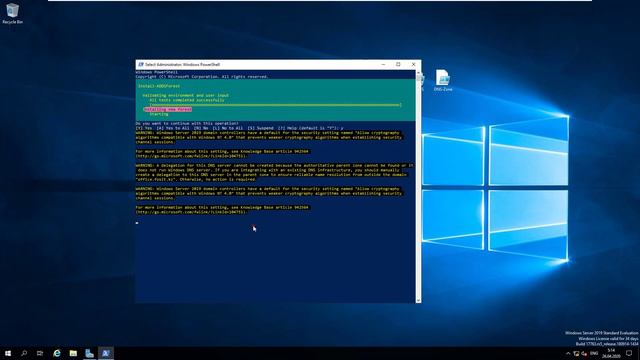Click the "Starting" status text

[x=159, y=114]
